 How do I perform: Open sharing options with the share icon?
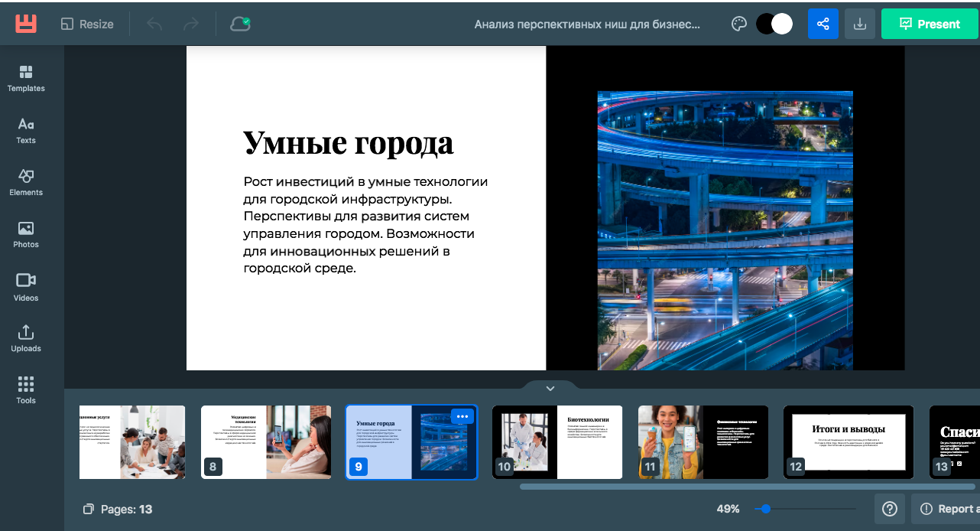[x=823, y=24]
